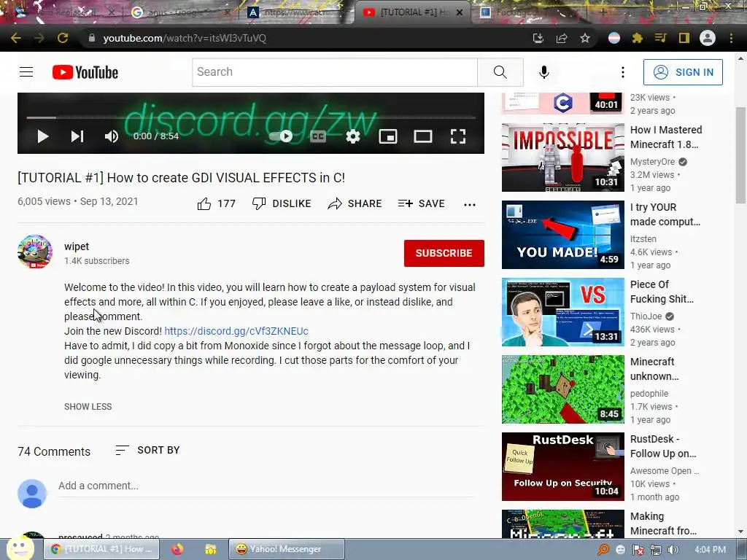This screenshot has height=560, width=747.
Task: Share this page icon in address bar
Action: click(x=562, y=38)
